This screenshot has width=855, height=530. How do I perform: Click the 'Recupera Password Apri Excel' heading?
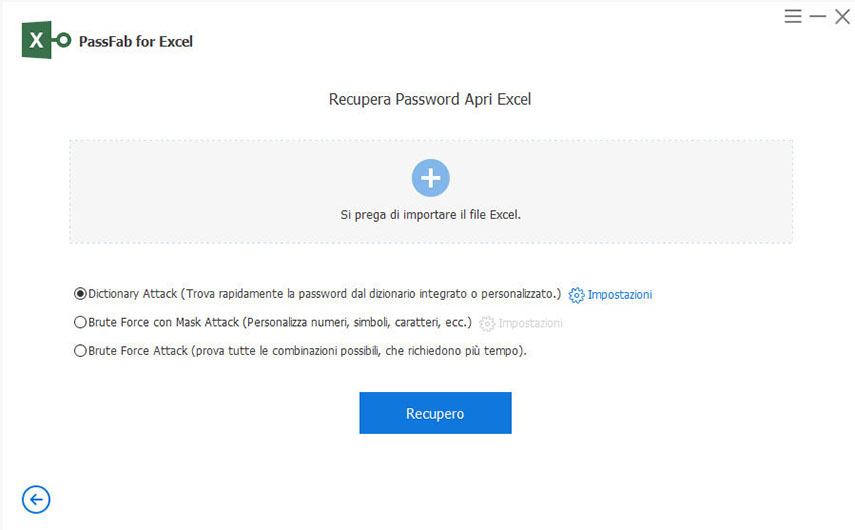click(430, 100)
